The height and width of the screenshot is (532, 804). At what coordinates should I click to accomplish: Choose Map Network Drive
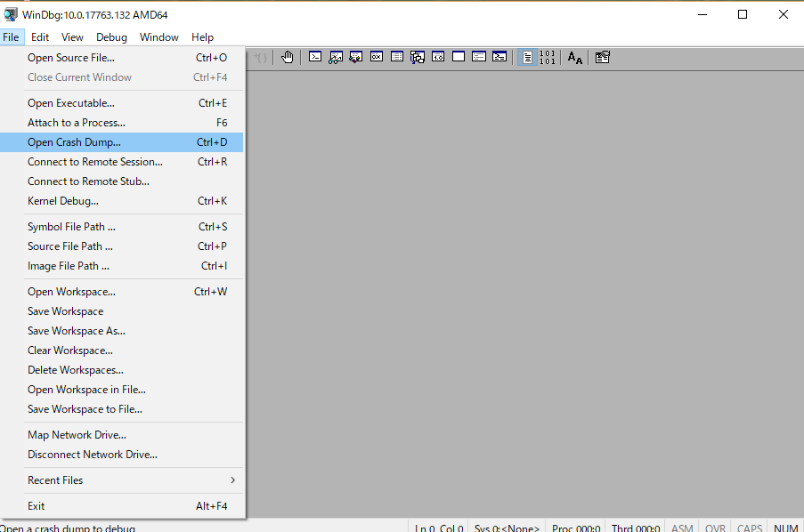click(x=121, y=435)
